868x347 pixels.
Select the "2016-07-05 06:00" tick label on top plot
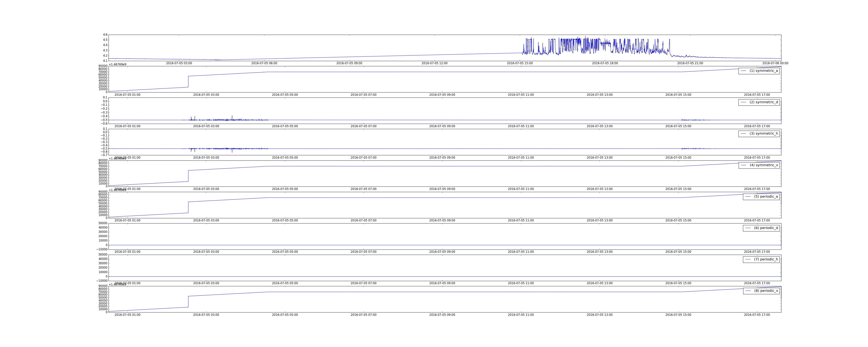pyautogui.click(x=264, y=63)
